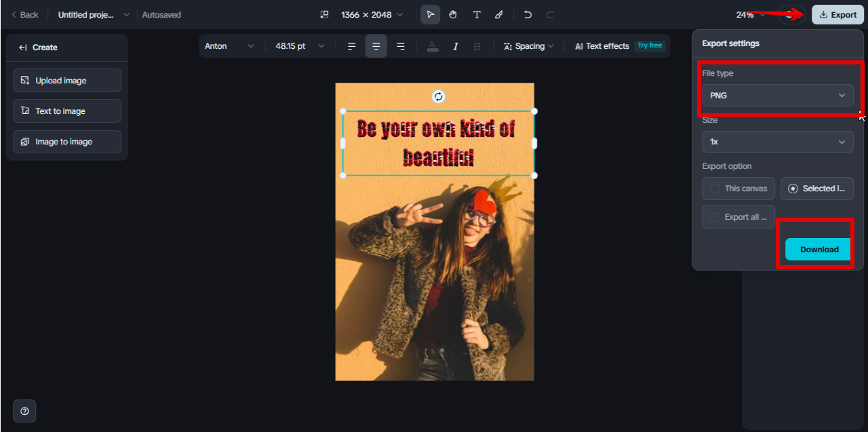Click the Try free badge
The image size is (868, 432).
tap(650, 45)
